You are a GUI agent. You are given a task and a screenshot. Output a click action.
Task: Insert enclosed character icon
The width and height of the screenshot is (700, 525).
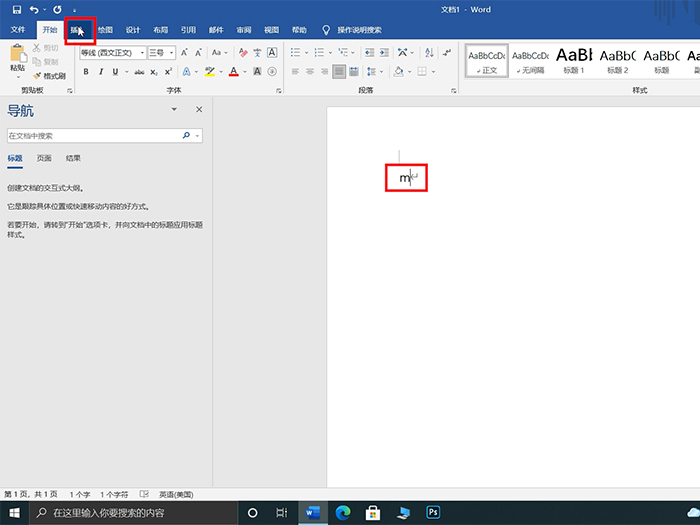(272, 71)
